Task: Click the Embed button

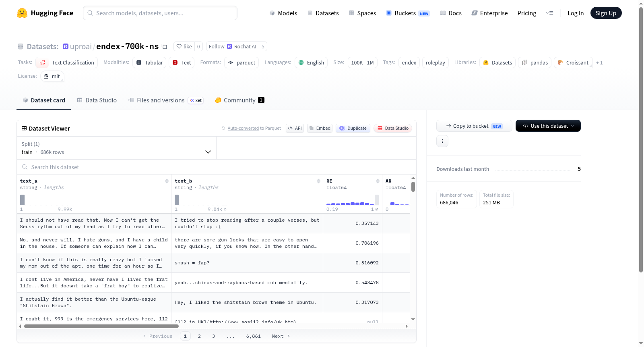Action: tap(320, 128)
